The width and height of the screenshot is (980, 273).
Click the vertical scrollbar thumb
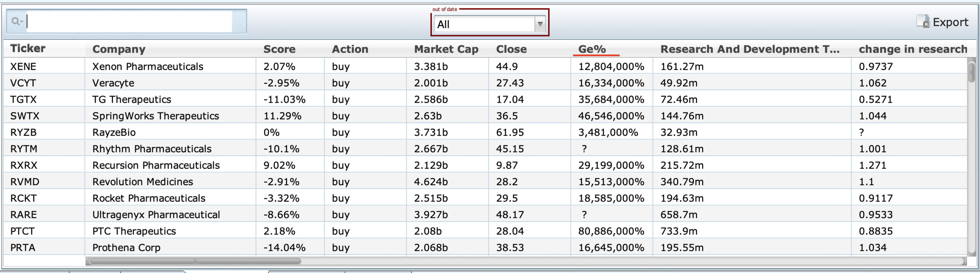coord(971,72)
